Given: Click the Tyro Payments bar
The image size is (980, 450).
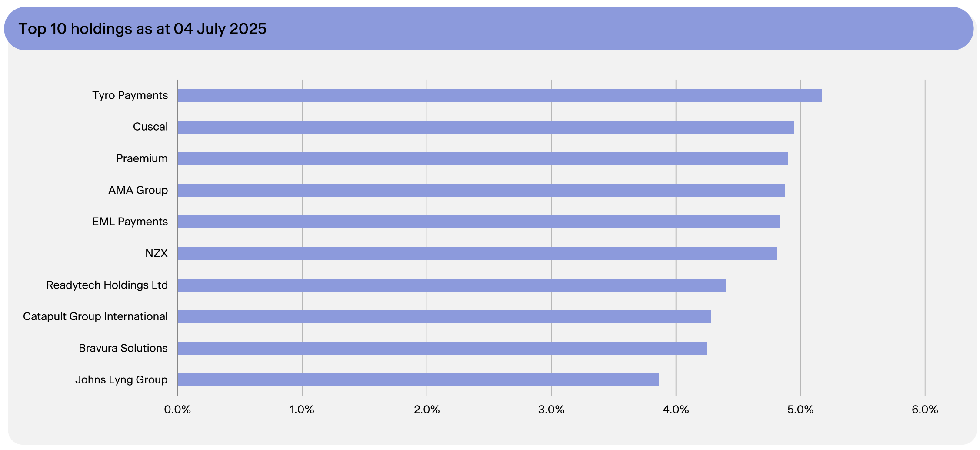Looking at the screenshot, I should [x=499, y=95].
